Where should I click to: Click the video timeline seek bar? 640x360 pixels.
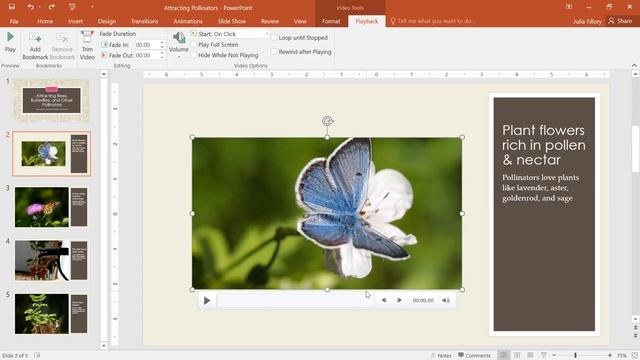295,300
